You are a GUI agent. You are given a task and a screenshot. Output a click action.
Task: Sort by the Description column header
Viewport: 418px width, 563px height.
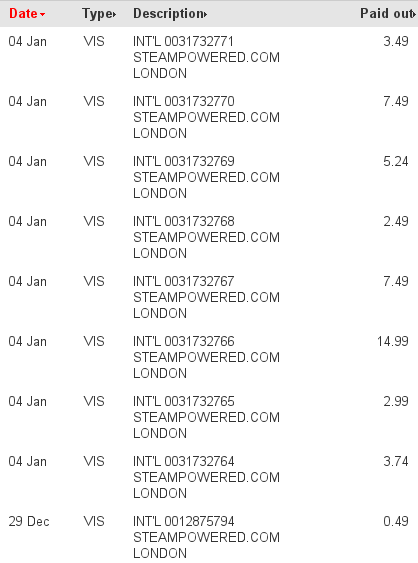tap(168, 14)
